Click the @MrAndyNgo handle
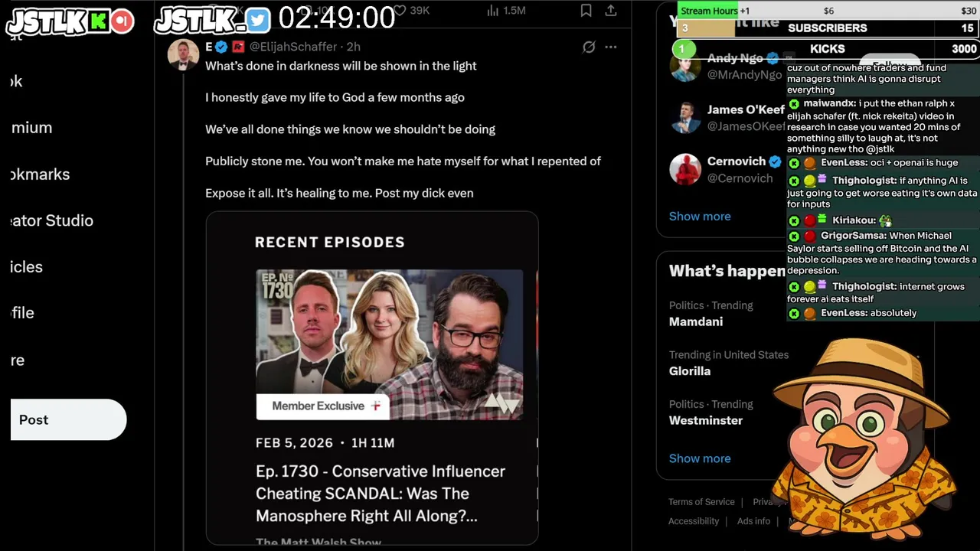Screen dimensions: 980x551 745,74
